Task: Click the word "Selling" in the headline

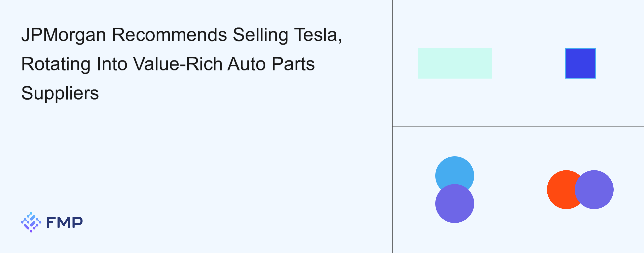Action: [x=260, y=35]
